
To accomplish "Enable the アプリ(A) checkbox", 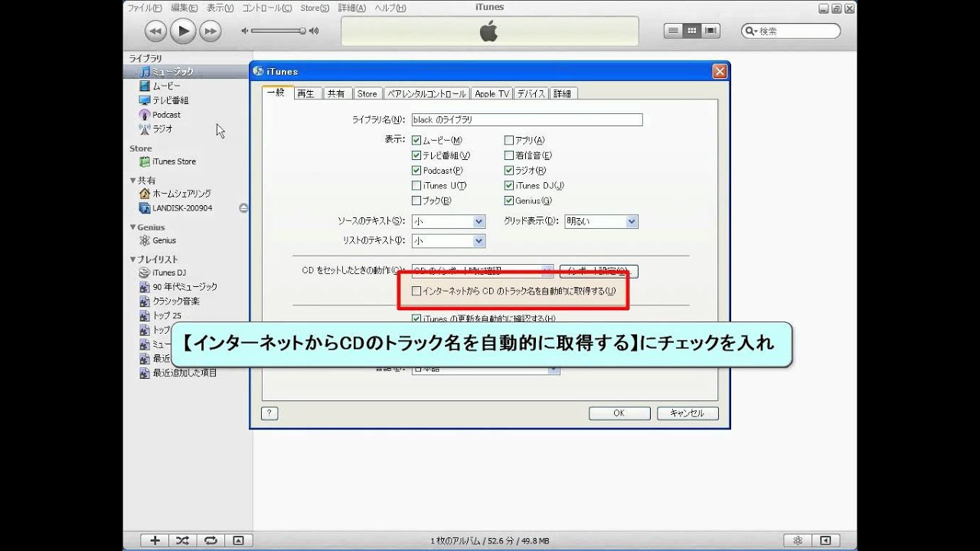I will 509,141.
